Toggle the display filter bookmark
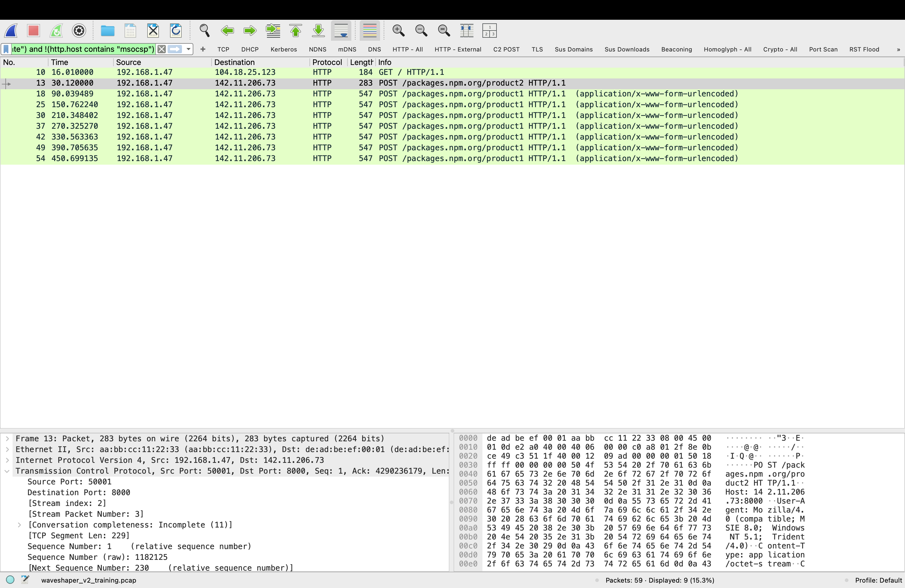The height and width of the screenshot is (588, 905). 6,49
